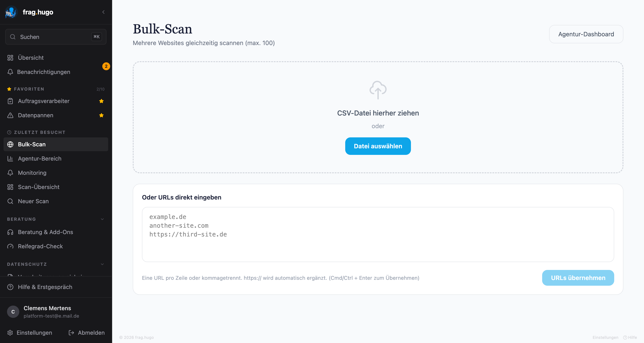The image size is (644, 343).
Task: Click the CSV-Datei hierher ziehen drop zone text
Action: tap(378, 113)
